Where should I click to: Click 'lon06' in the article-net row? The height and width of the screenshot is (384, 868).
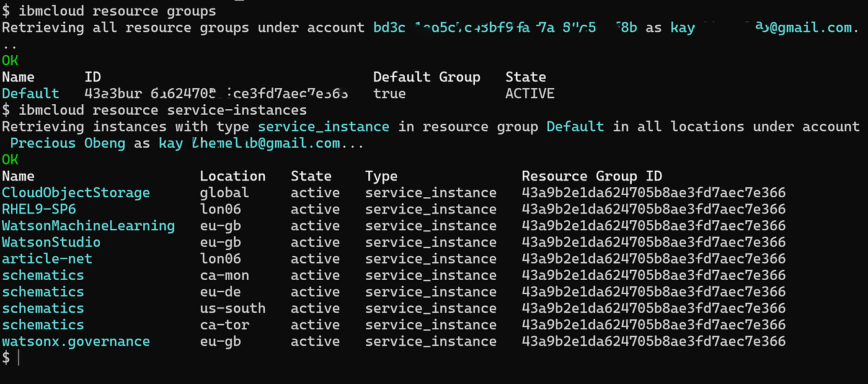click(220, 259)
